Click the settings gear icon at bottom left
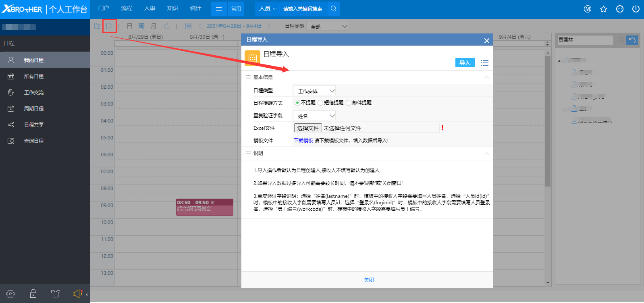The image size is (644, 303). (x=11, y=294)
